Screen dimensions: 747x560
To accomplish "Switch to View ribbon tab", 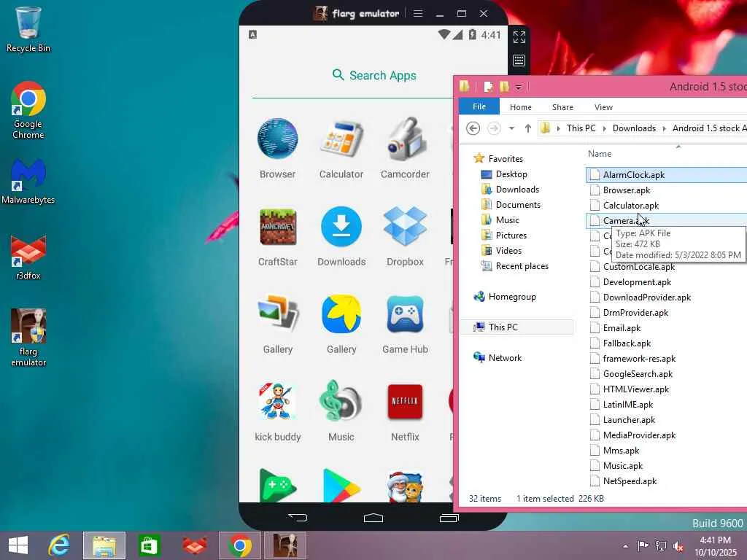I will [x=603, y=107].
